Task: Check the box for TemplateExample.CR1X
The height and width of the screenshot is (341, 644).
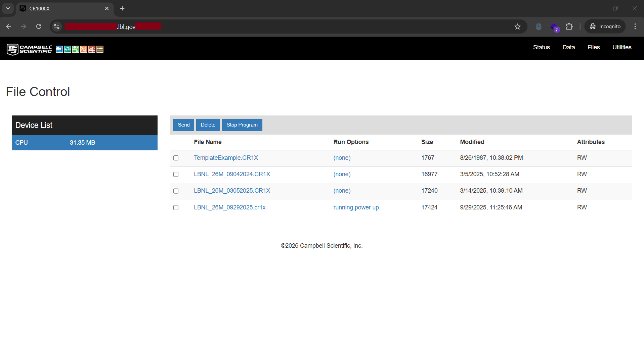Action: [176, 158]
